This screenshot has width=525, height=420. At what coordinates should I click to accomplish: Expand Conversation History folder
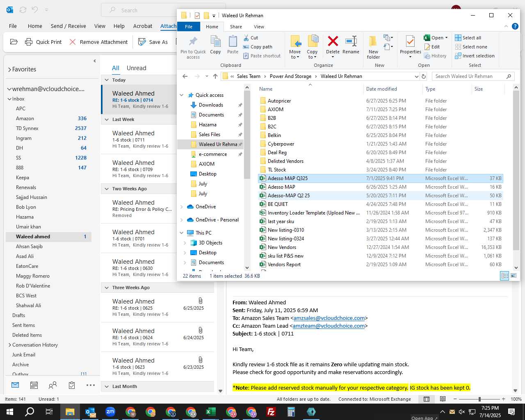(x=10, y=345)
